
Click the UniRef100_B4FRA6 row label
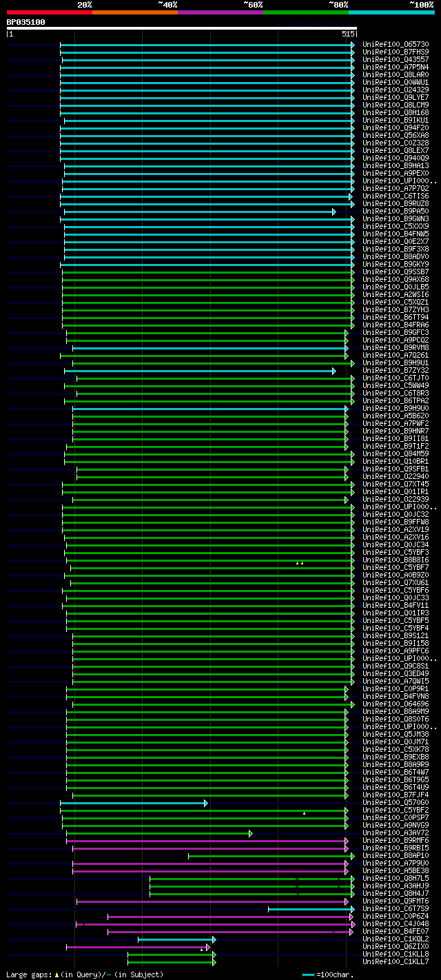(396, 325)
